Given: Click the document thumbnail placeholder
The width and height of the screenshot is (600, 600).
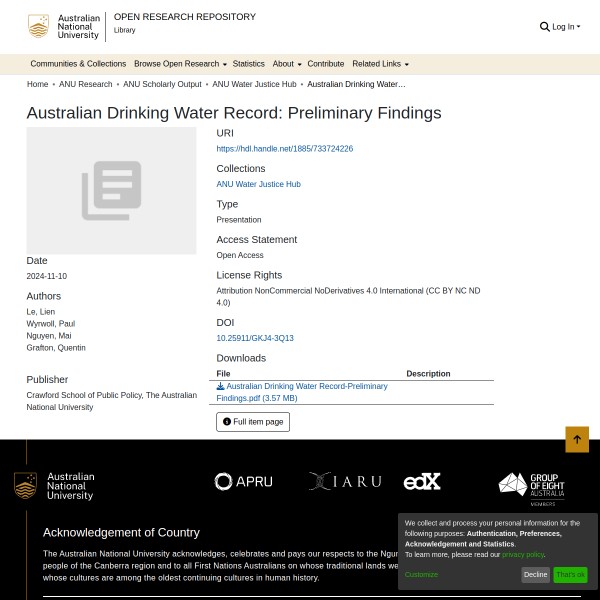Looking at the screenshot, I should [x=111, y=190].
